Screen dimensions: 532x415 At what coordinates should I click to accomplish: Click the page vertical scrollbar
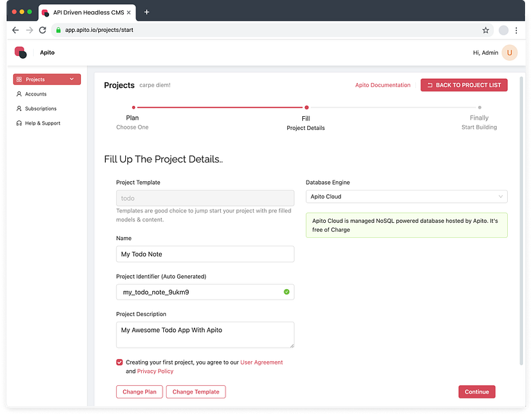pos(521,221)
